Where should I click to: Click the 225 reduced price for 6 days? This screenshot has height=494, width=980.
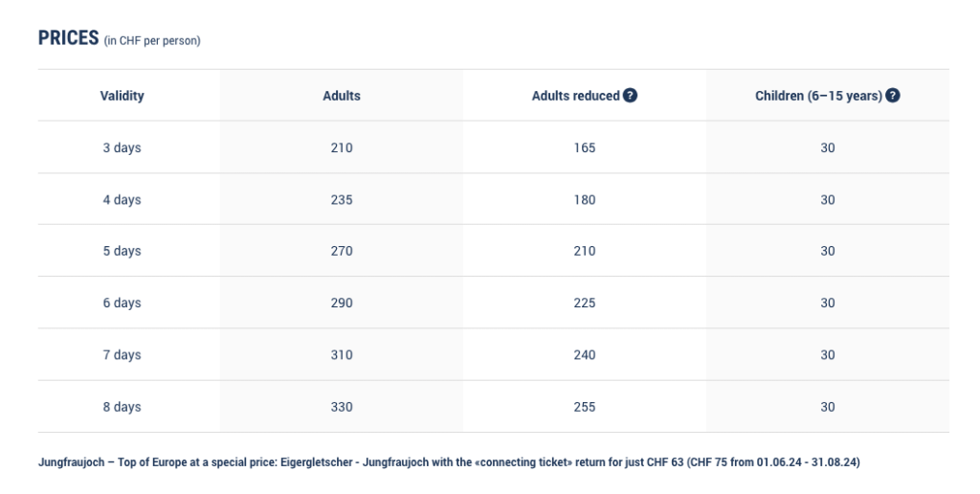(585, 303)
